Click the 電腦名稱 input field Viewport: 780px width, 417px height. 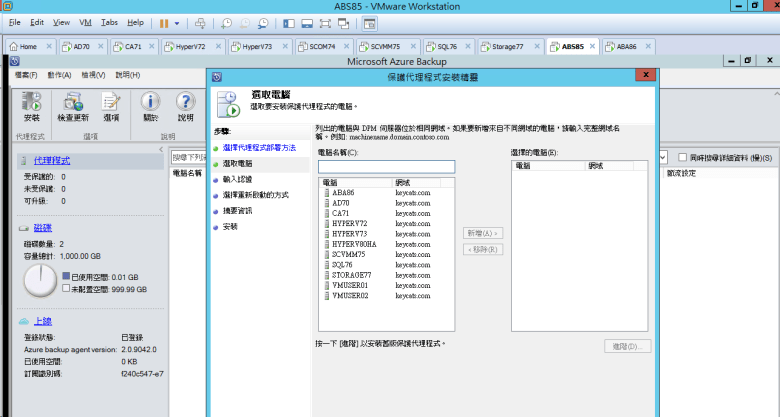tap(386, 167)
